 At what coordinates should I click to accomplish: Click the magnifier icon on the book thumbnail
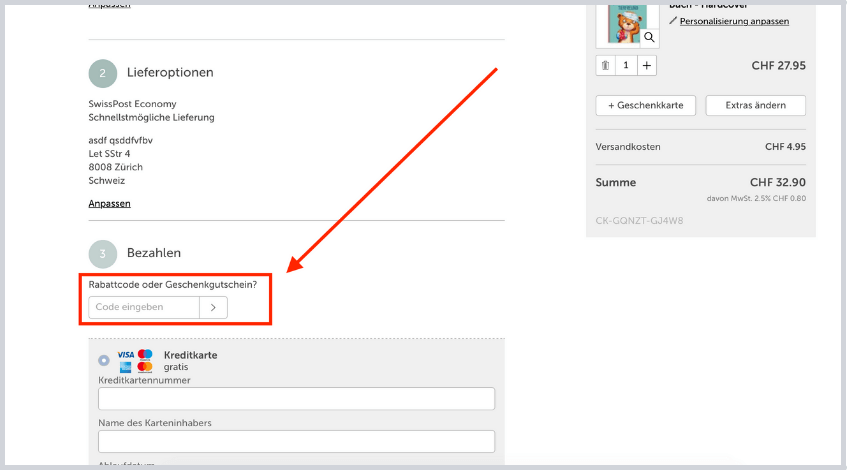649,37
